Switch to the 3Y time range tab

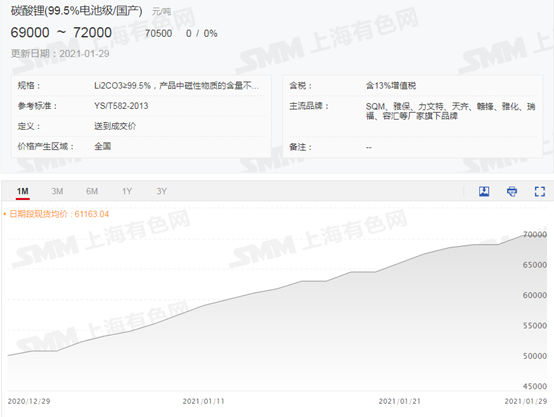point(161,192)
